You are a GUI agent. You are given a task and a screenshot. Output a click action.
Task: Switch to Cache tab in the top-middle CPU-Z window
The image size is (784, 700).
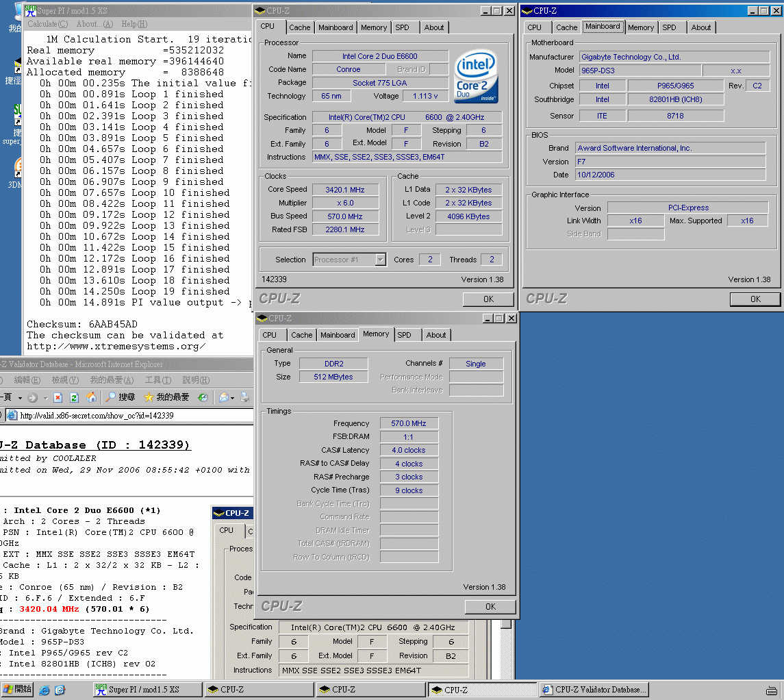(299, 27)
